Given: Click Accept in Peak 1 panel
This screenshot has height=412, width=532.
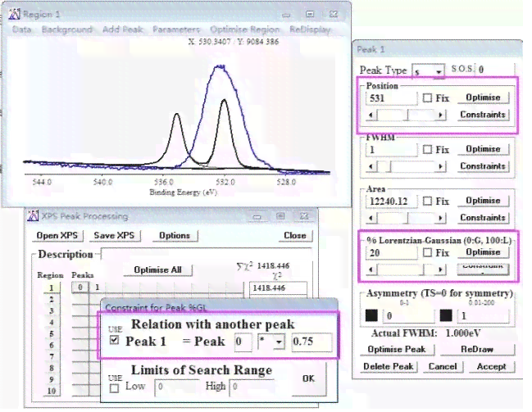Looking at the screenshot, I should pos(492,367).
